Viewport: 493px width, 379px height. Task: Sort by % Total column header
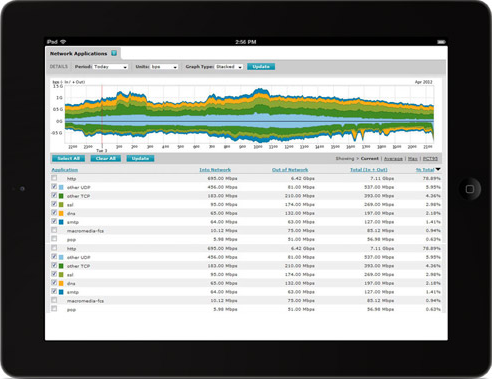click(425, 170)
